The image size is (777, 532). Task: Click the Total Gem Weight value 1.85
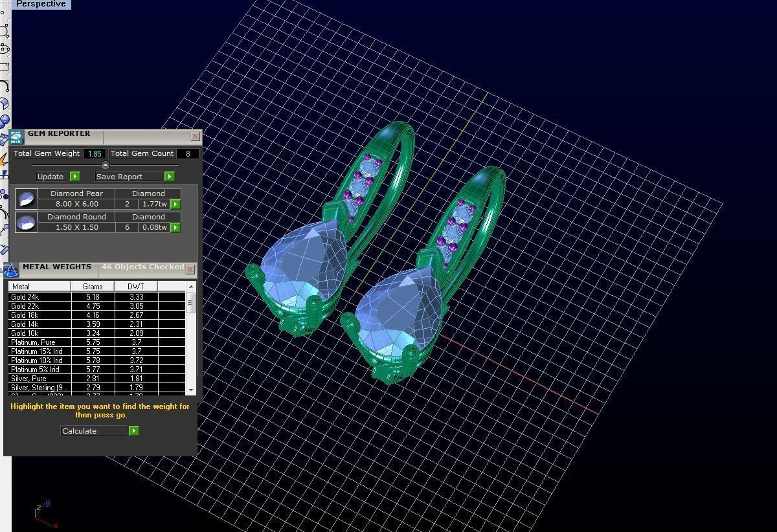95,153
